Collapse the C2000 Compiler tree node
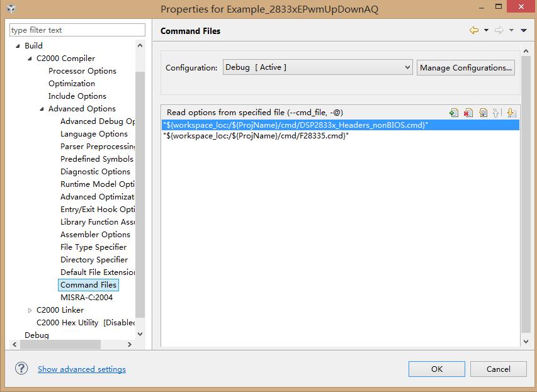Screen dimensions: 537x392 click(30, 59)
